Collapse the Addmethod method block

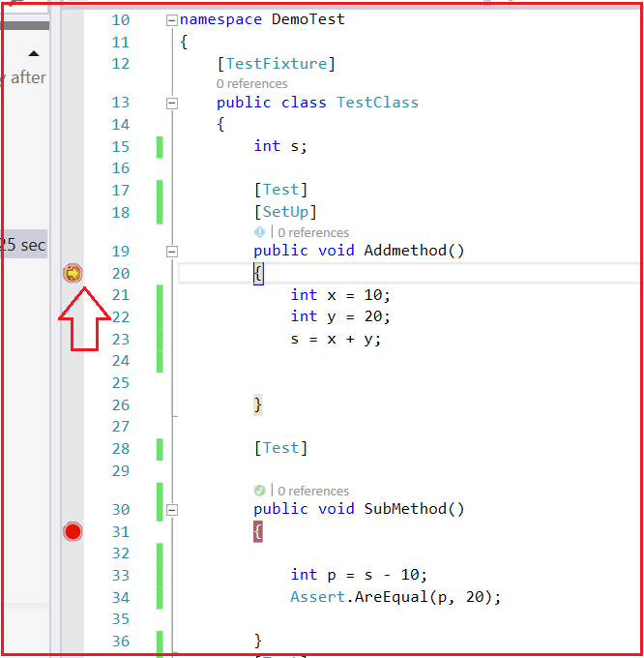click(171, 252)
